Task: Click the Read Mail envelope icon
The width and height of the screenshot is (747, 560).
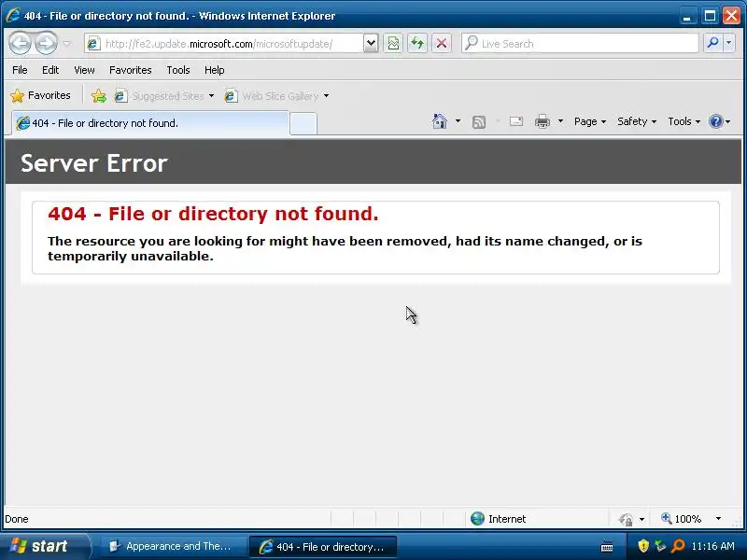Action: (x=516, y=121)
